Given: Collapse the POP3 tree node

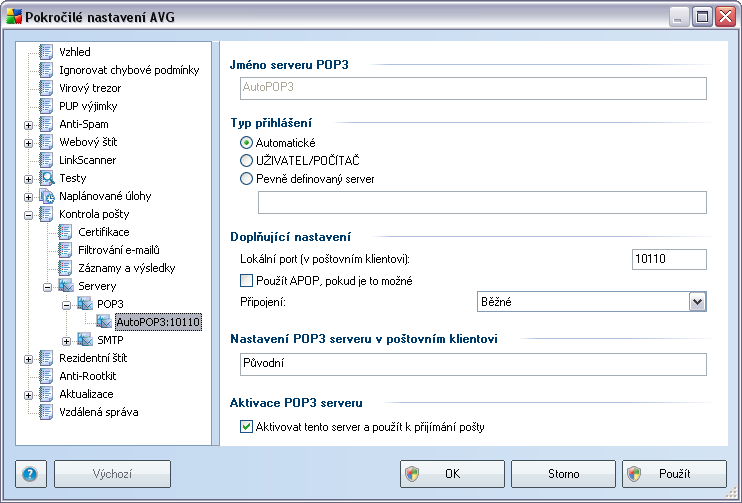Looking at the screenshot, I should click(66, 305).
